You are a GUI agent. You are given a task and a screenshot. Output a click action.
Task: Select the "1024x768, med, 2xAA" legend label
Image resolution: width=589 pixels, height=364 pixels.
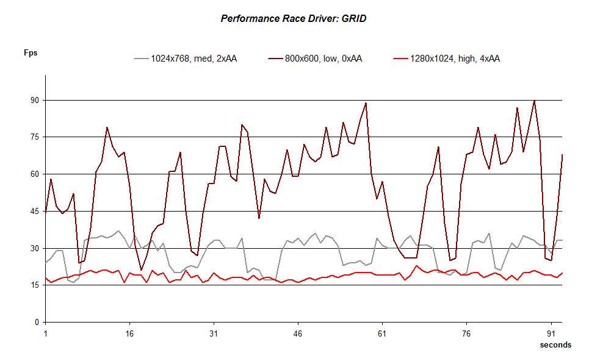[x=194, y=59]
